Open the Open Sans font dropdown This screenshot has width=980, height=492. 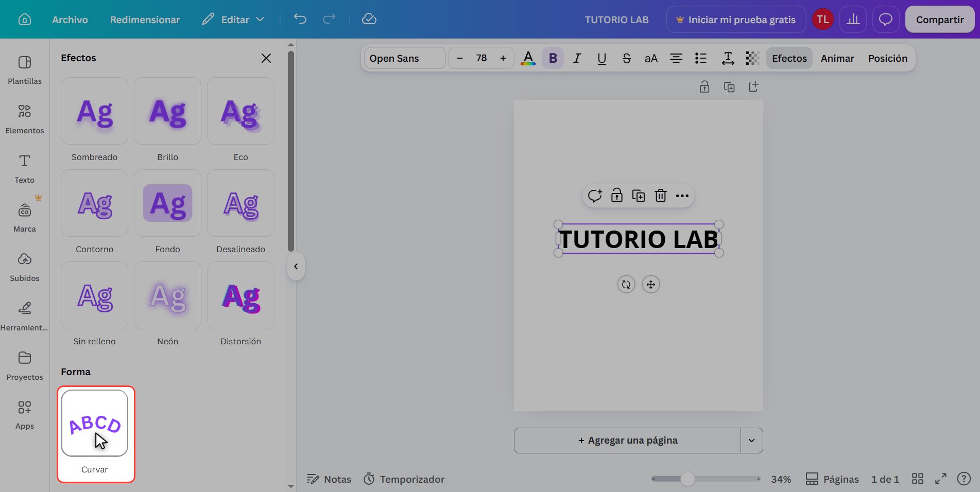click(404, 58)
